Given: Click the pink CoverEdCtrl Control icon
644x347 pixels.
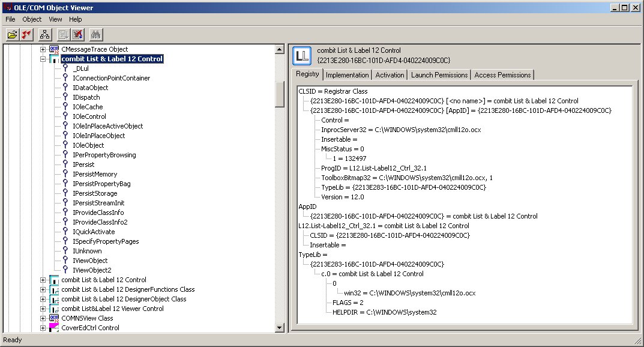Looking at the screenshot, I should coord(54,328).
